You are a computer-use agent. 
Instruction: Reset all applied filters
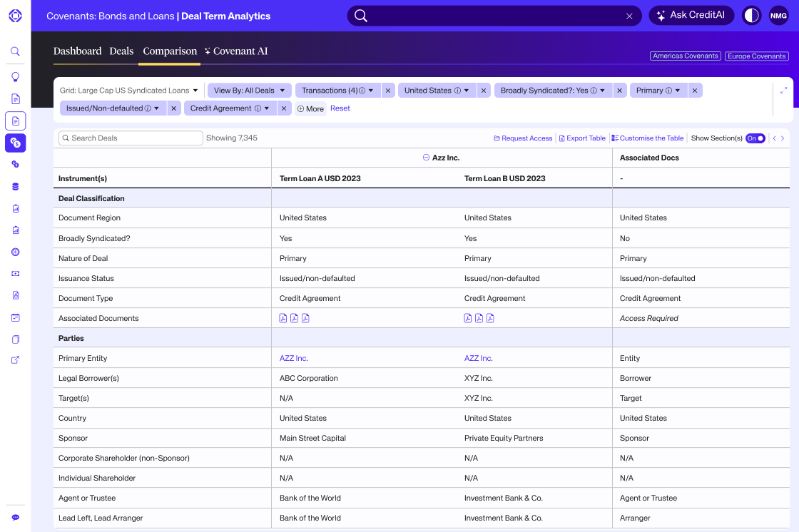coord(340,108)
